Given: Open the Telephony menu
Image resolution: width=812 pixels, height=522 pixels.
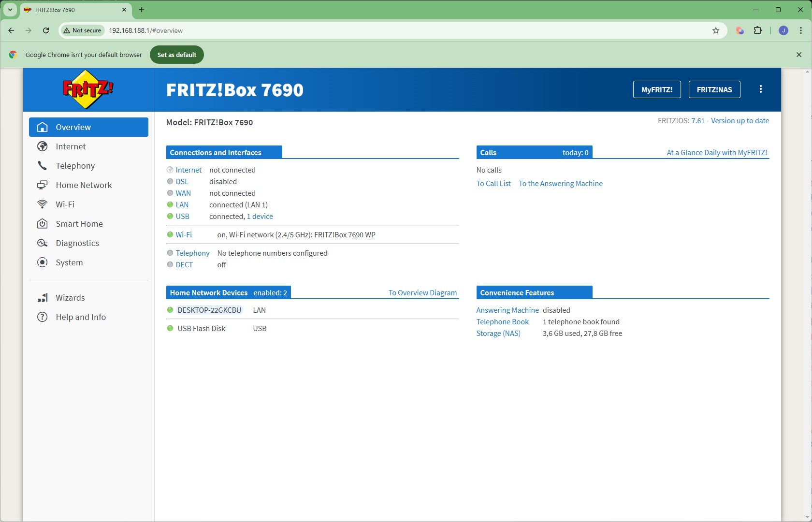Looking at the screenshot, I should (x=88, y=166).
